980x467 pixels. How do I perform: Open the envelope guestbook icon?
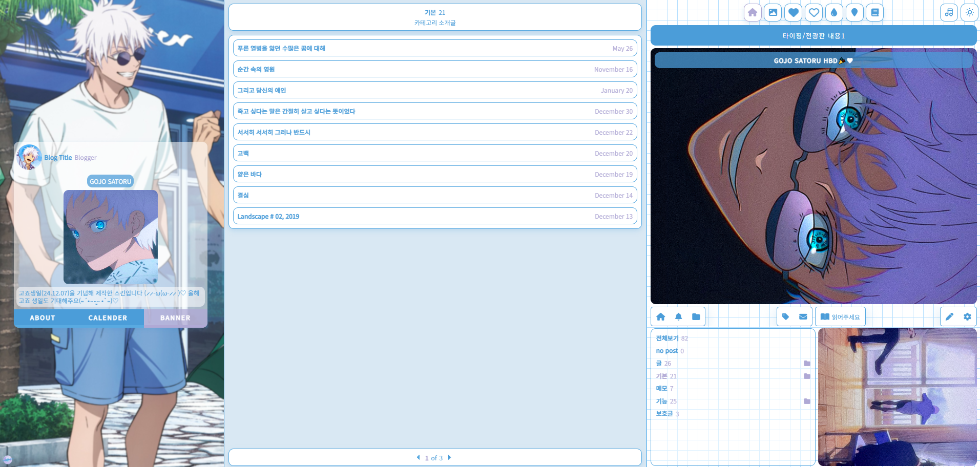click(x=803, y=317)
